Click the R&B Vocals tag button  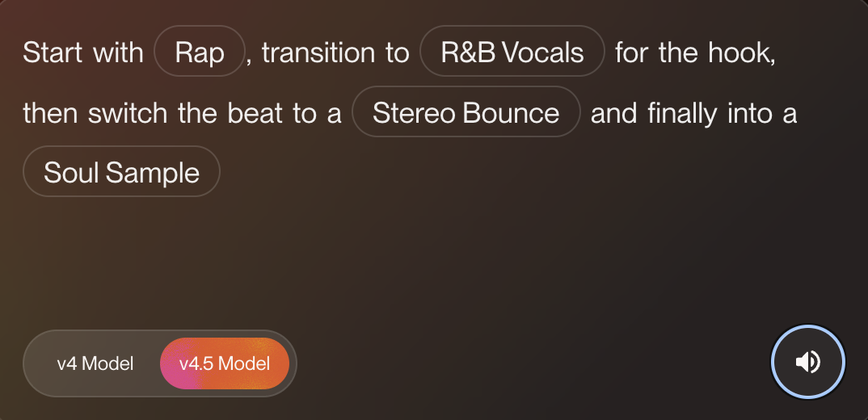[x=512, y=51]
